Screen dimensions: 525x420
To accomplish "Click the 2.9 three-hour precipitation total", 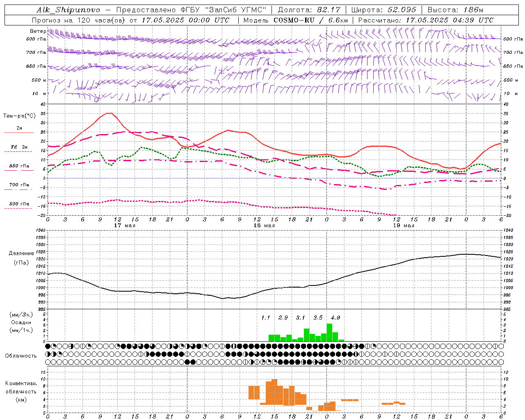I will click(x=283, y=317).
